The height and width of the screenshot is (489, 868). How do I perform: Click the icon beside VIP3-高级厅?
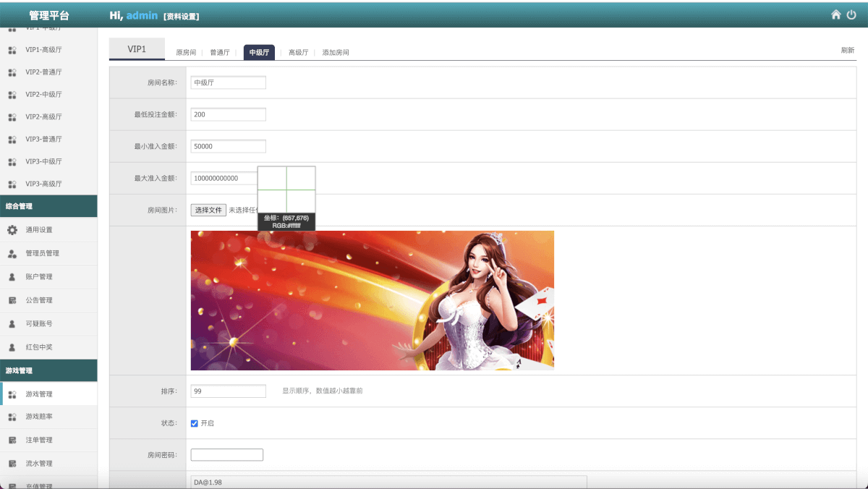[x=12, y=184]
